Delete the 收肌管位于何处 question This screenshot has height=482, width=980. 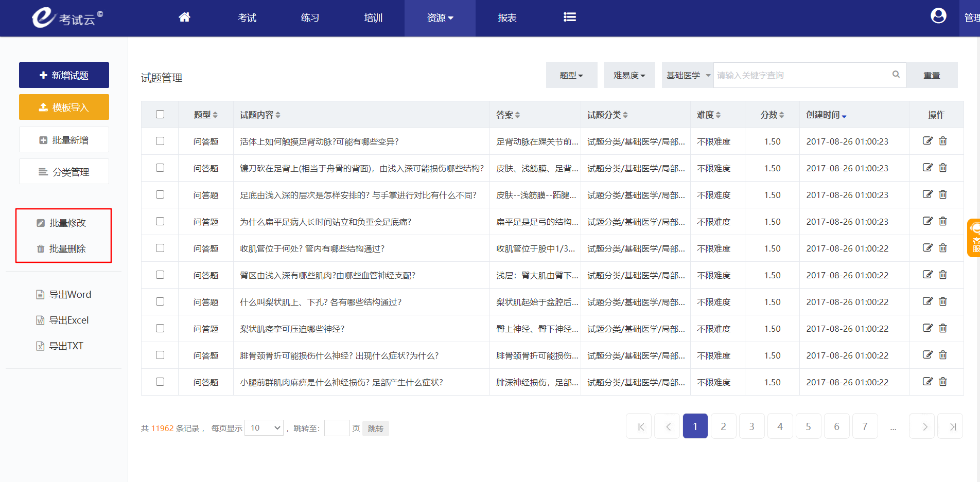pyautogui.click(x=943, y=248)
